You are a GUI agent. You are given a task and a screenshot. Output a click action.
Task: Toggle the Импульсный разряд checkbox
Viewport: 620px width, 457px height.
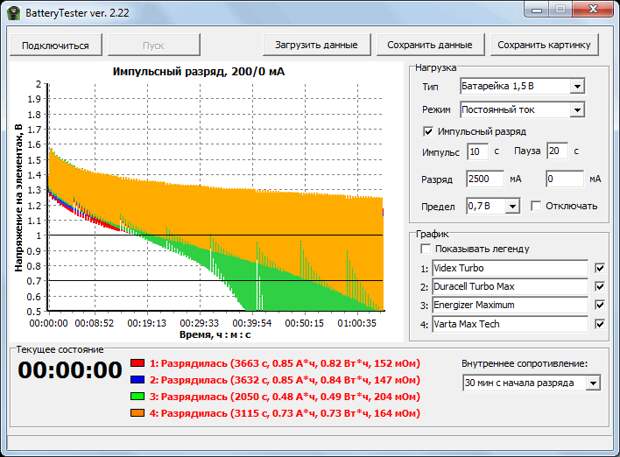428,131
